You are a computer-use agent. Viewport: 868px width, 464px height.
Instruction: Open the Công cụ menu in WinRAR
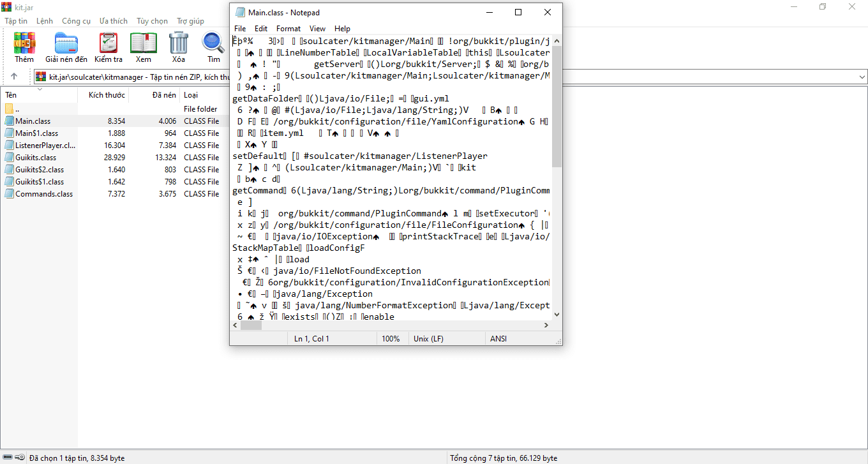point(76,21)
